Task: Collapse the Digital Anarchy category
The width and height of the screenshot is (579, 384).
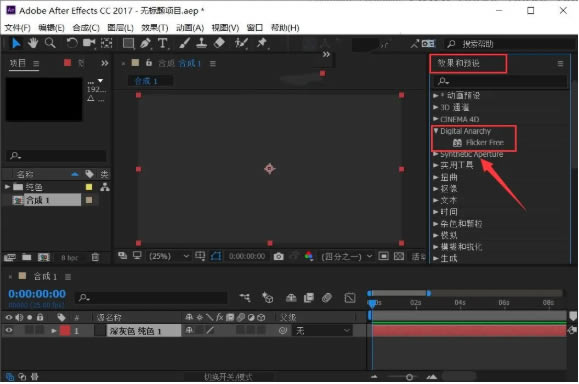Action: [436, 131]
